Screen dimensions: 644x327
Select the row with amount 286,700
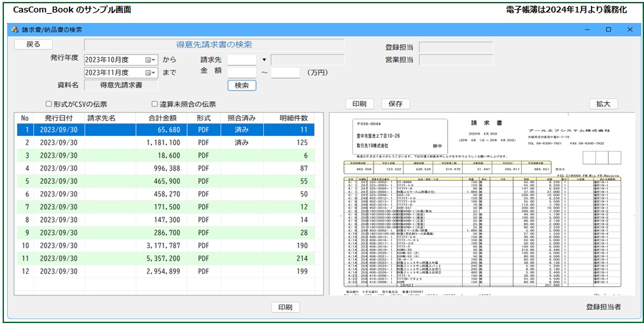(x=165, y=233)
